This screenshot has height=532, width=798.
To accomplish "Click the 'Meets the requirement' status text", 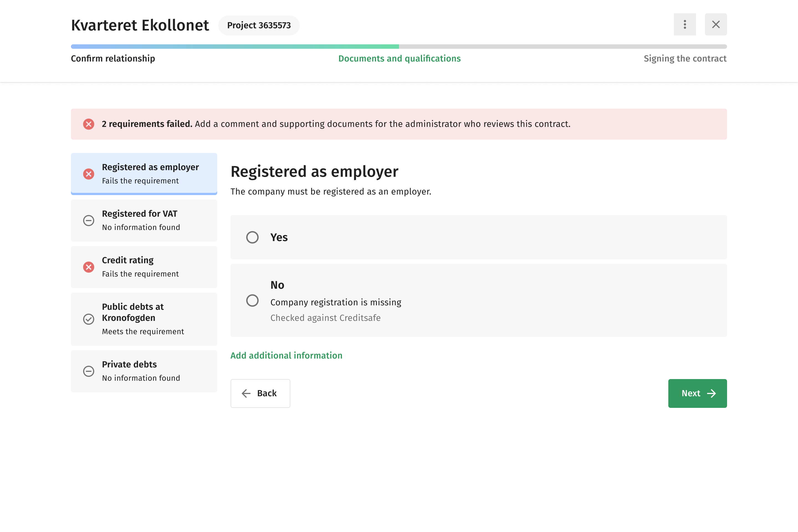I will click(x=143, y=331).
